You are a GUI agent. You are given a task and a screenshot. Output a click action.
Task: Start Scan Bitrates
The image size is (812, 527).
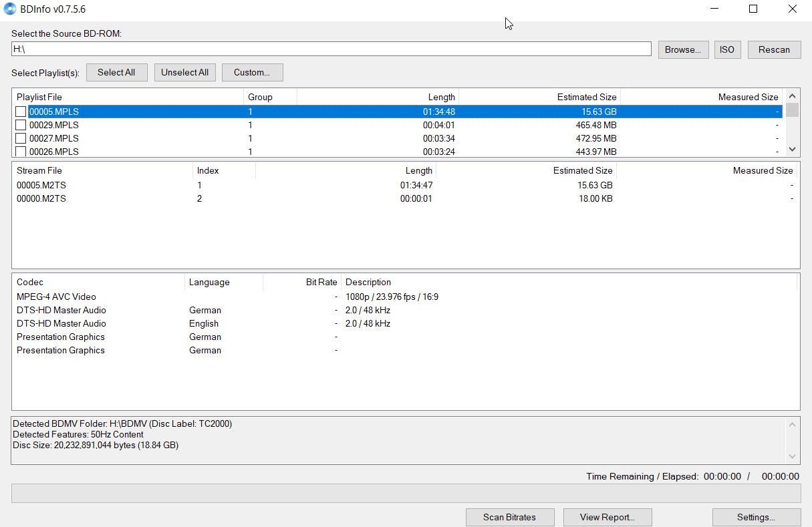pos(510,517)
